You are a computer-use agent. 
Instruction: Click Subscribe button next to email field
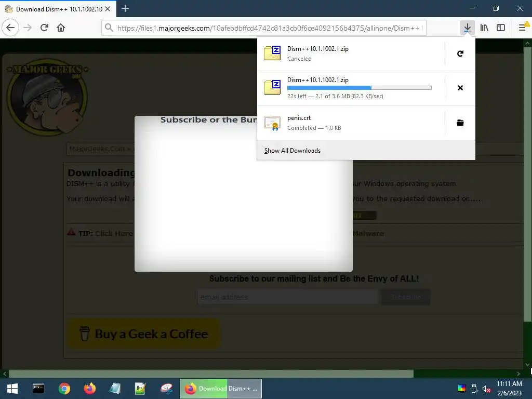[x=406, y=297]
